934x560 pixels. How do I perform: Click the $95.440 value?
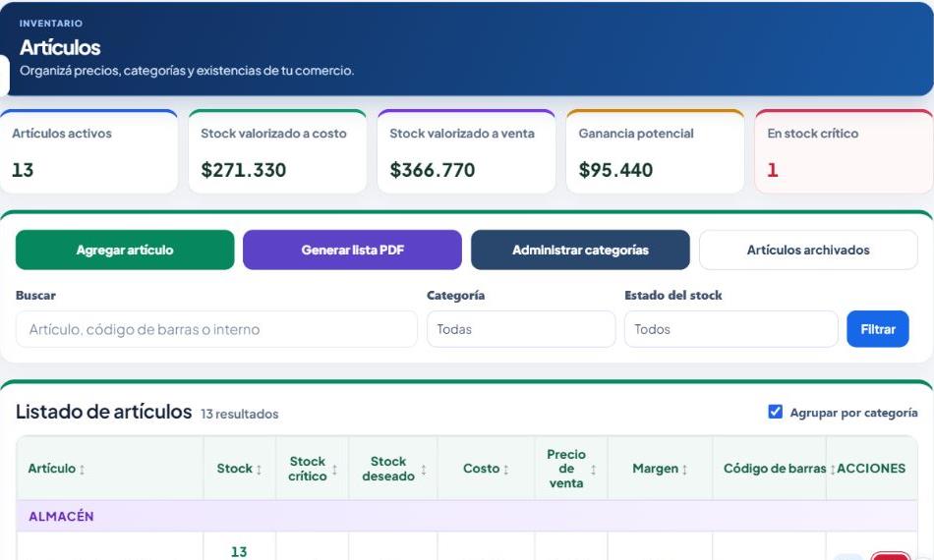pos(615,170)
